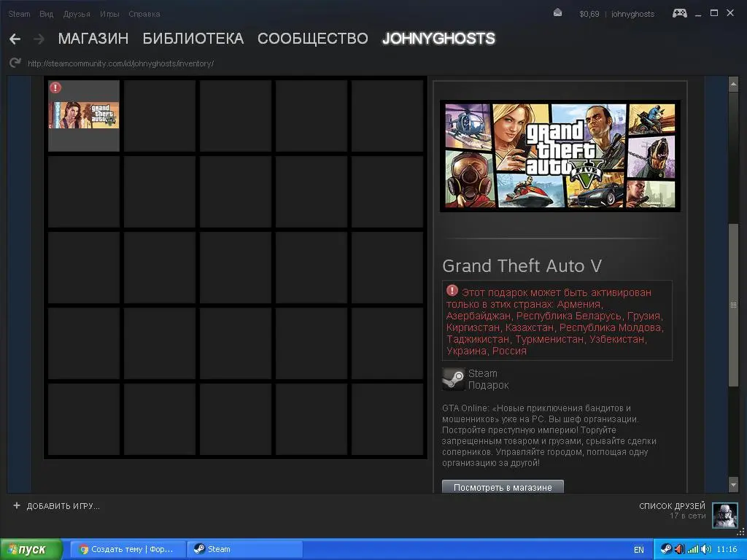Click the scrollbar up arrow
This screenshot has height=560, width=747.
(733, 85)
